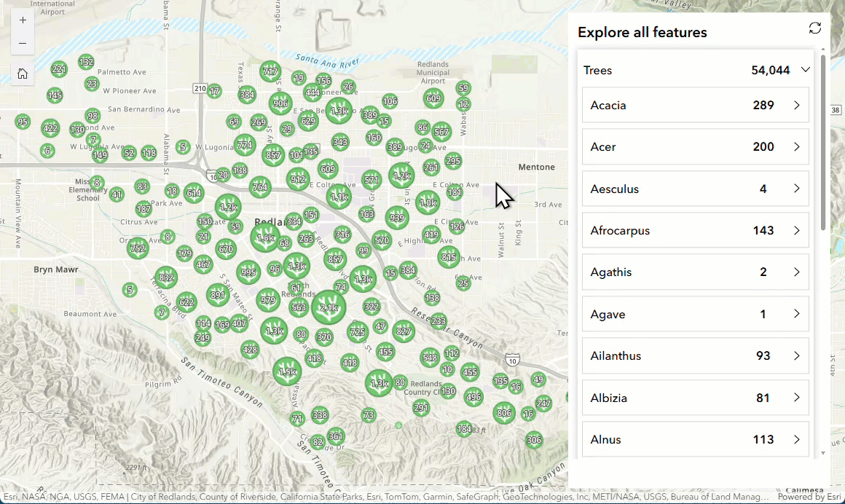This screenshot has height=504, width=845.
Task: Click the 912 tree cluster
Action: (x=298, y=179)
